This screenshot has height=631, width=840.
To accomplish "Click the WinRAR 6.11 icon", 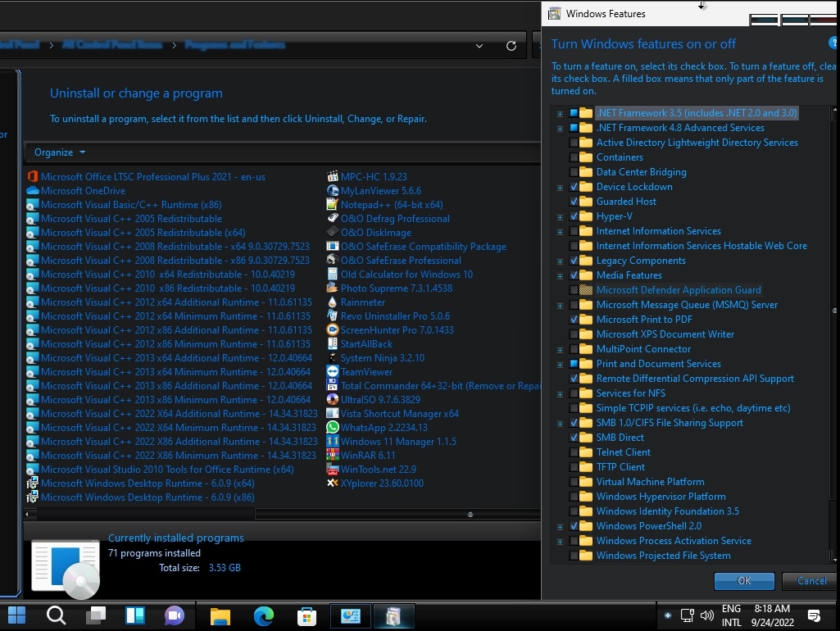I will point(333,455).
